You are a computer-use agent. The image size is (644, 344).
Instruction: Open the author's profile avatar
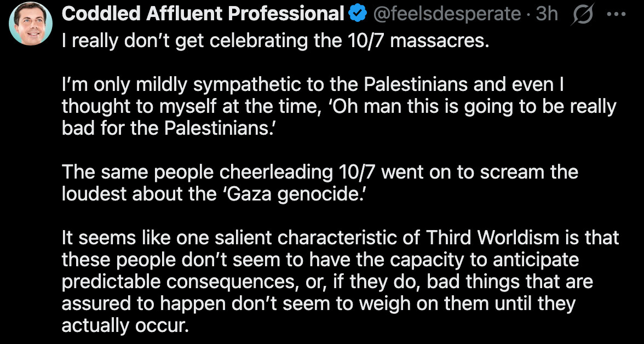[x=31, y=23]
